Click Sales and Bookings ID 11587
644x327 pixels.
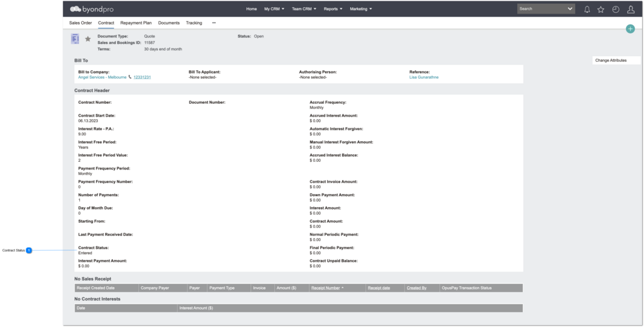tap(149, 43)
